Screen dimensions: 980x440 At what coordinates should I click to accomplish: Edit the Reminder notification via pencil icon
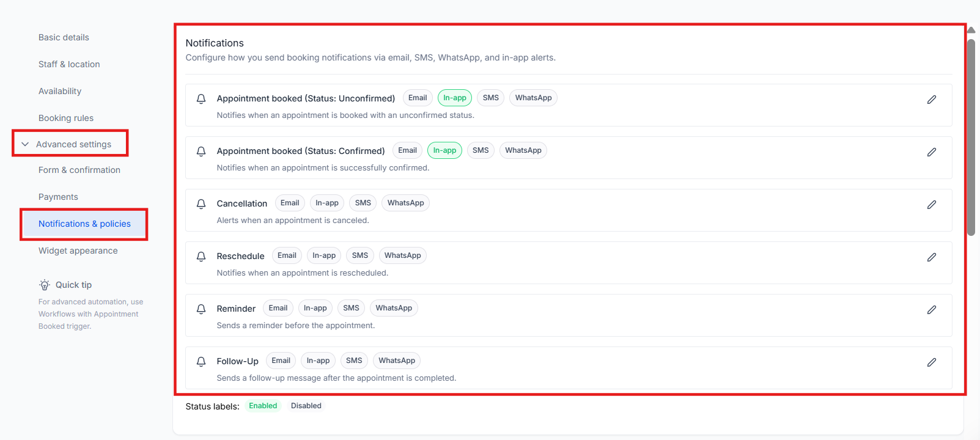931,310
